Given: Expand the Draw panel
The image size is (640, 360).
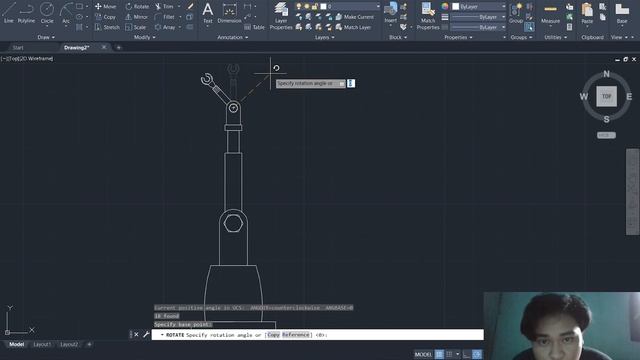Looking at the screenshot, I should point(46,37).
